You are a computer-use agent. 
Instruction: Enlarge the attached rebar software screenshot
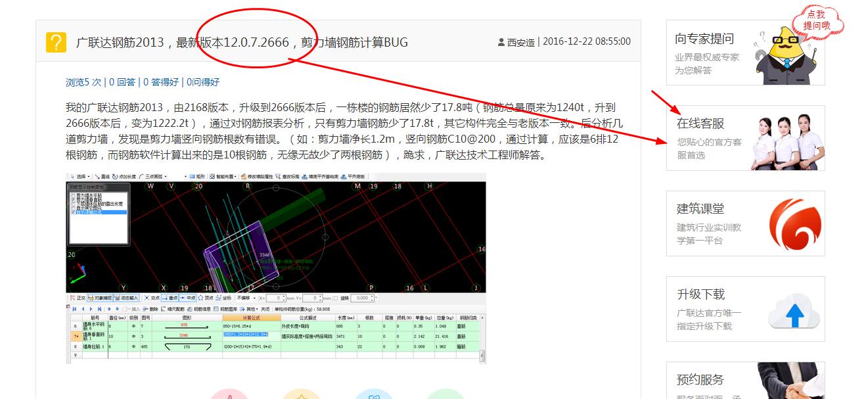click(276, 268)
